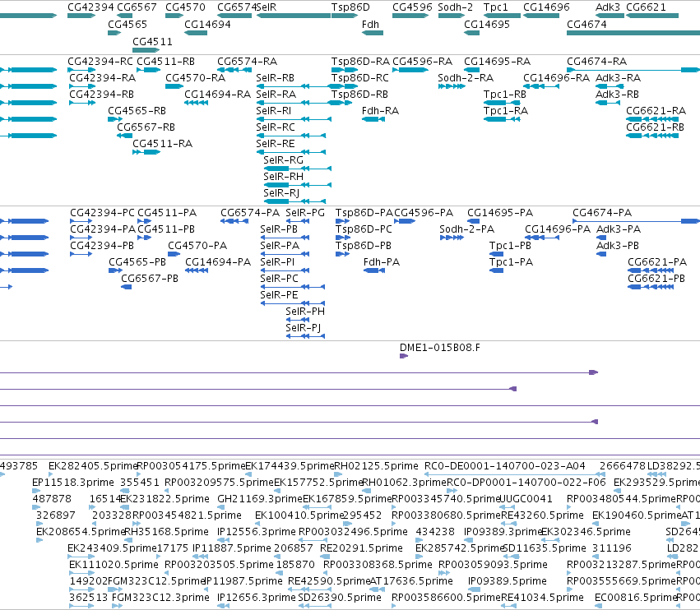Screen dimensions: 700x610
Task: Click the SelR-PJ protein feature
Action: tap(305, 336)
